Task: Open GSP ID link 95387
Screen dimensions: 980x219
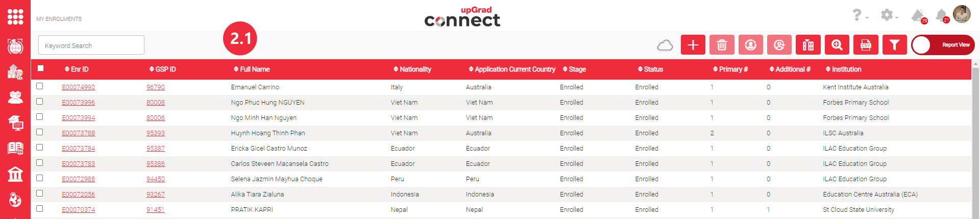Action: point(156,149)
